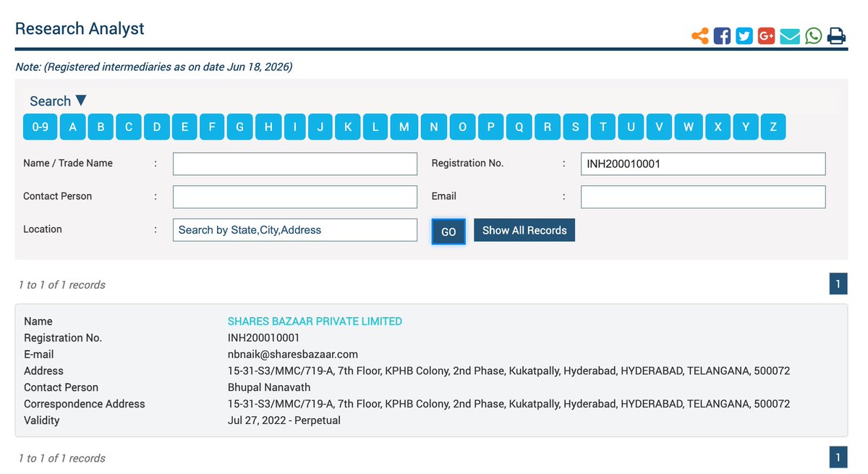Image resolution: width=868 pixels, height=474 pixels.
Task: Filter names starting with G
Action: click(x=239, y=127)
